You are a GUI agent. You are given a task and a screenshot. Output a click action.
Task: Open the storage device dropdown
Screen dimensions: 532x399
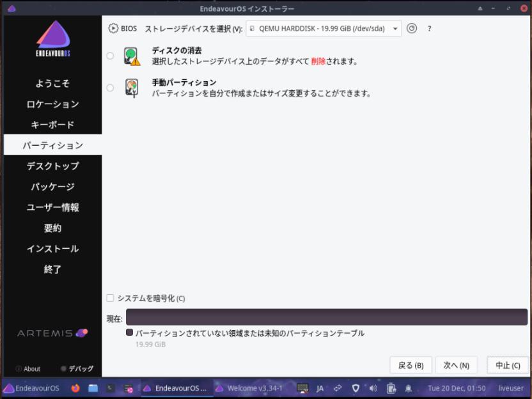point(324,29)
